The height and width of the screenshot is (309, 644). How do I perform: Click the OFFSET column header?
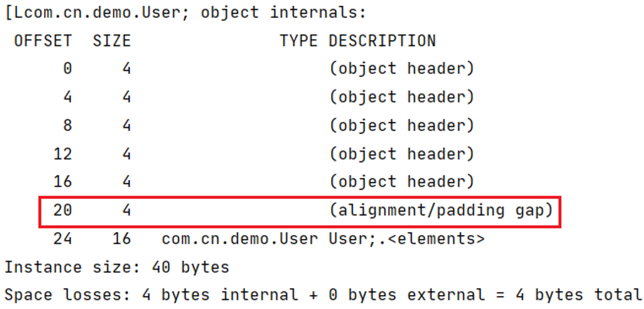[43, 41]
